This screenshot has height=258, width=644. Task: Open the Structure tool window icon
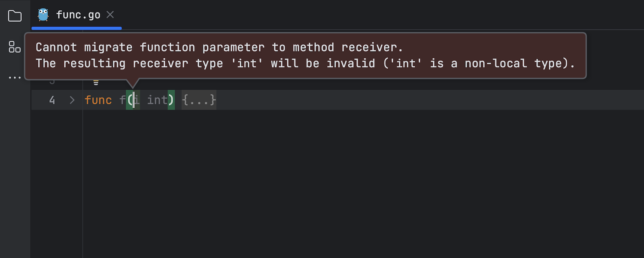tap(15, 47)
